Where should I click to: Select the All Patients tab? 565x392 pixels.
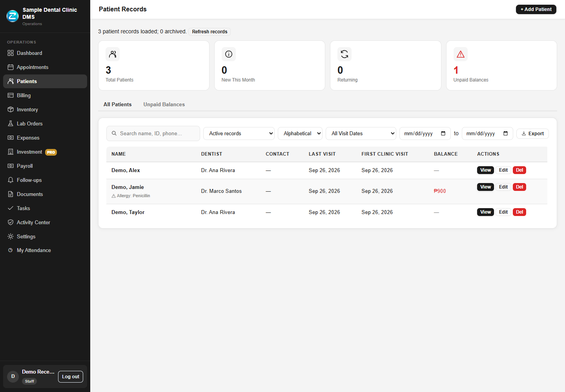coord(118,104)
